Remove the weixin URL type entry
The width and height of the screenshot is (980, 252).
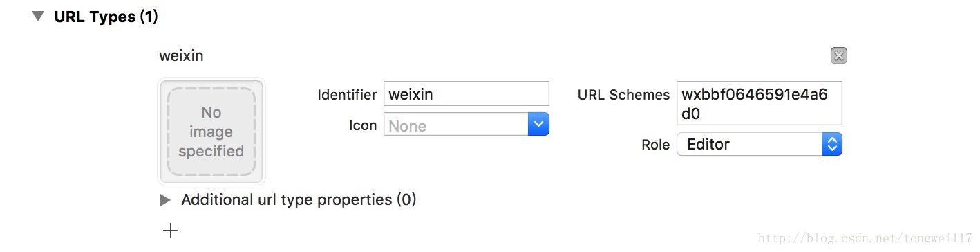[x=838, y=55]
